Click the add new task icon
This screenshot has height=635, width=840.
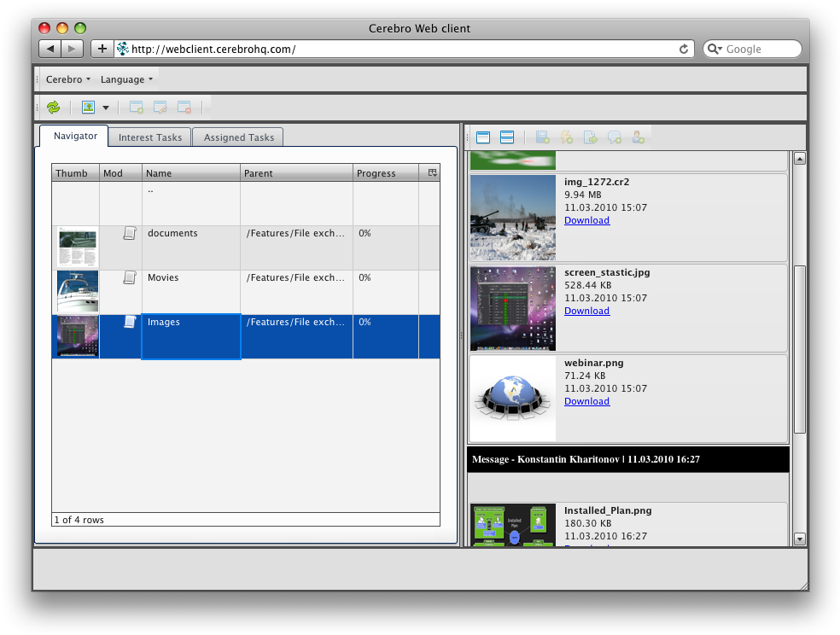click(136, 108)
